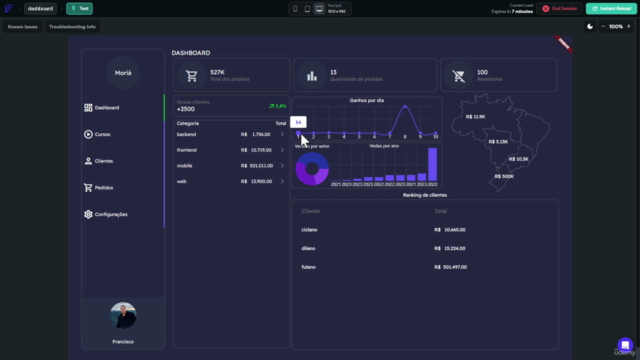
Task: Select the tablet device preview icon
Action: point(307,9)
